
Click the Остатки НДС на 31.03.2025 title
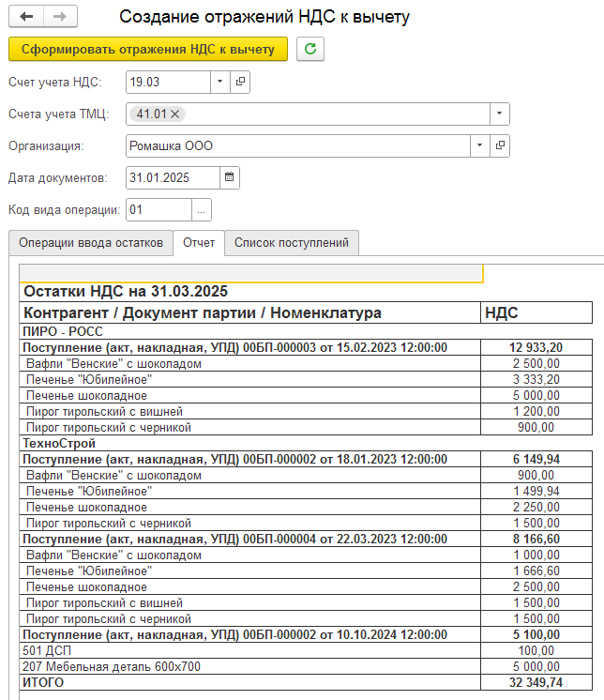126,291
